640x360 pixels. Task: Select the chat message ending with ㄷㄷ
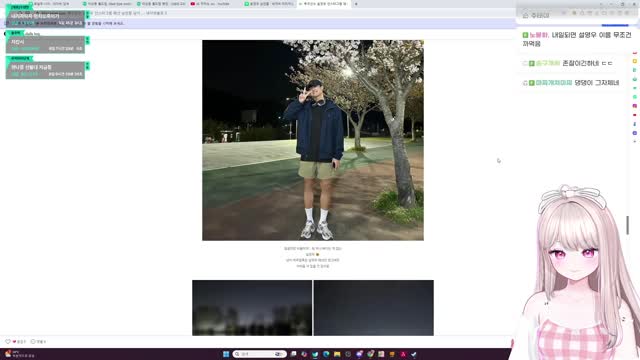568,63
